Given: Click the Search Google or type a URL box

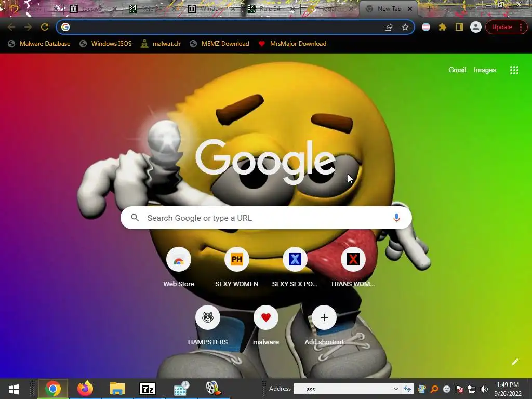Looking at the screenshot, I should 266,218.
